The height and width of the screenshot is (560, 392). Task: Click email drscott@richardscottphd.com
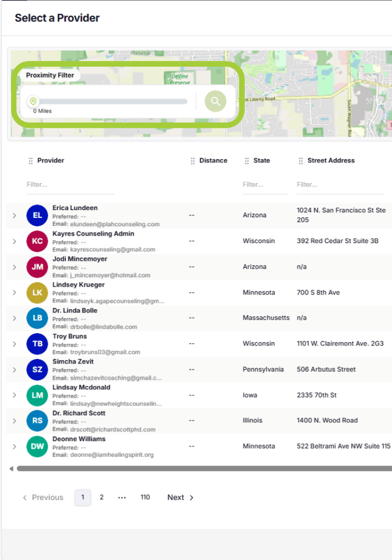pyautogui.click(x=113, y=430)
